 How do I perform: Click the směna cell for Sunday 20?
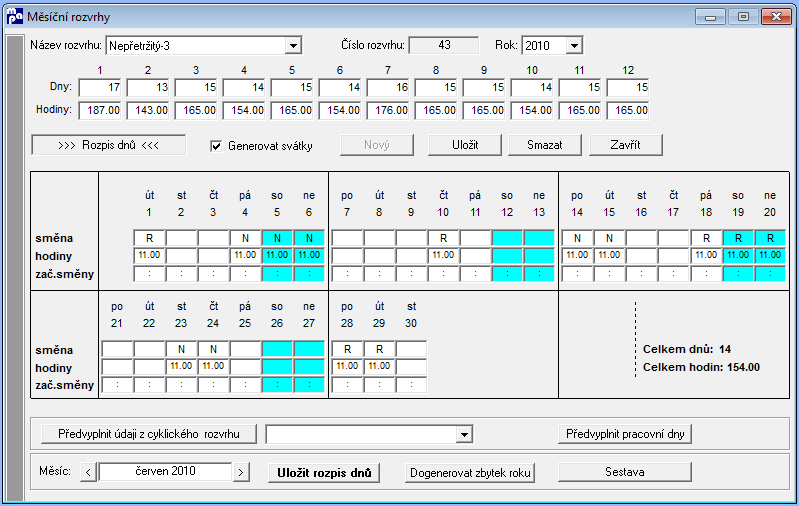point(770,238)
